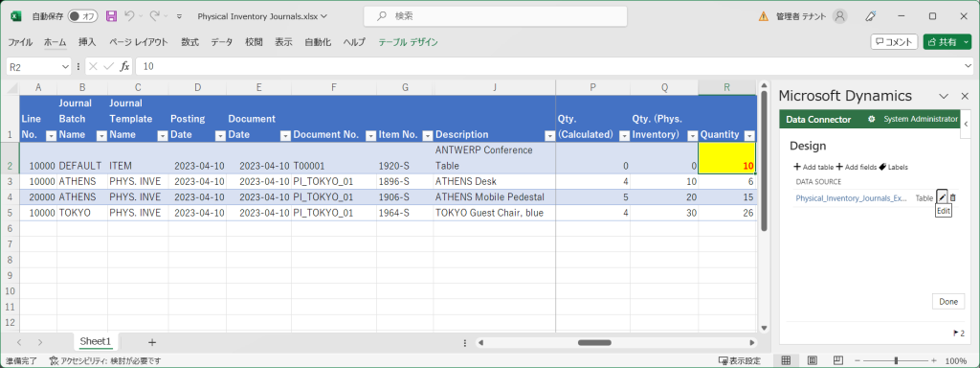The image size is (980, 368).
Task: Open the Item No. filter dropdown
Action: (x=428, y=135)
